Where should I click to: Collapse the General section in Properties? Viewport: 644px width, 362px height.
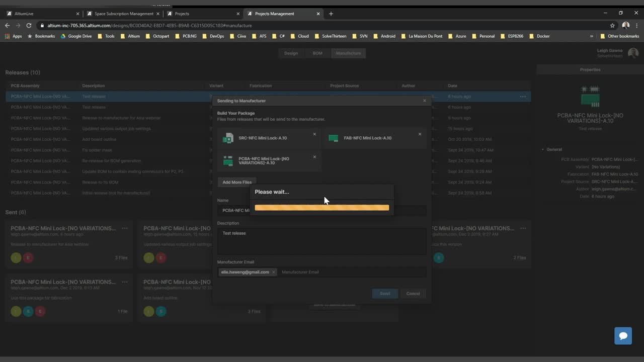point(543,149)
